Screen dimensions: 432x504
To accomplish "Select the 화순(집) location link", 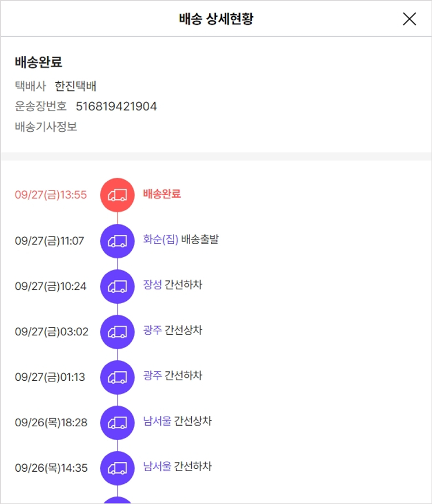I will click(161, 239).
